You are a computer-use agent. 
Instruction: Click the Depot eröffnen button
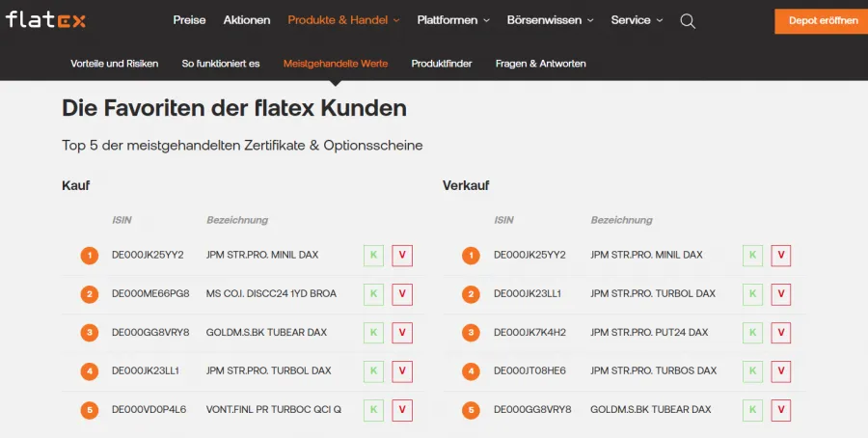822,21
